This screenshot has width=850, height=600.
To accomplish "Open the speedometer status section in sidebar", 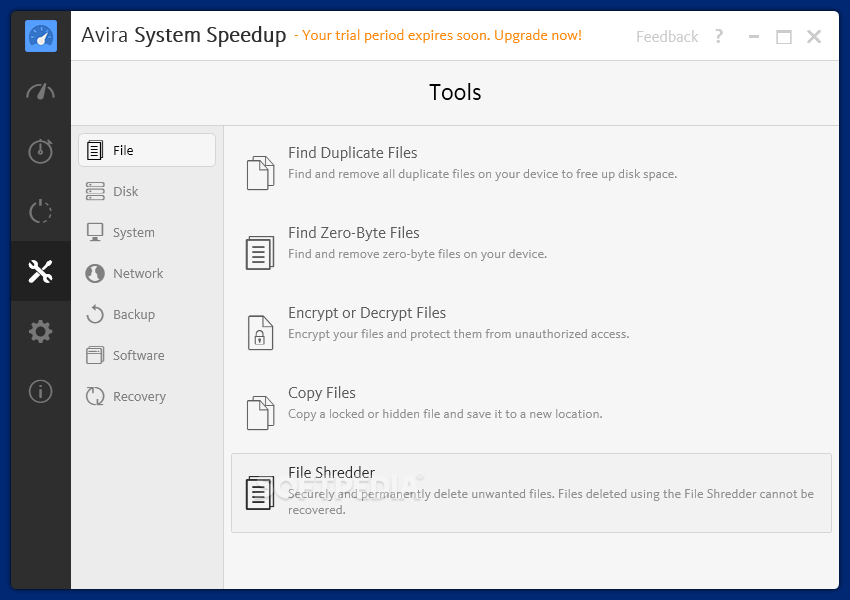I will 41,92.
